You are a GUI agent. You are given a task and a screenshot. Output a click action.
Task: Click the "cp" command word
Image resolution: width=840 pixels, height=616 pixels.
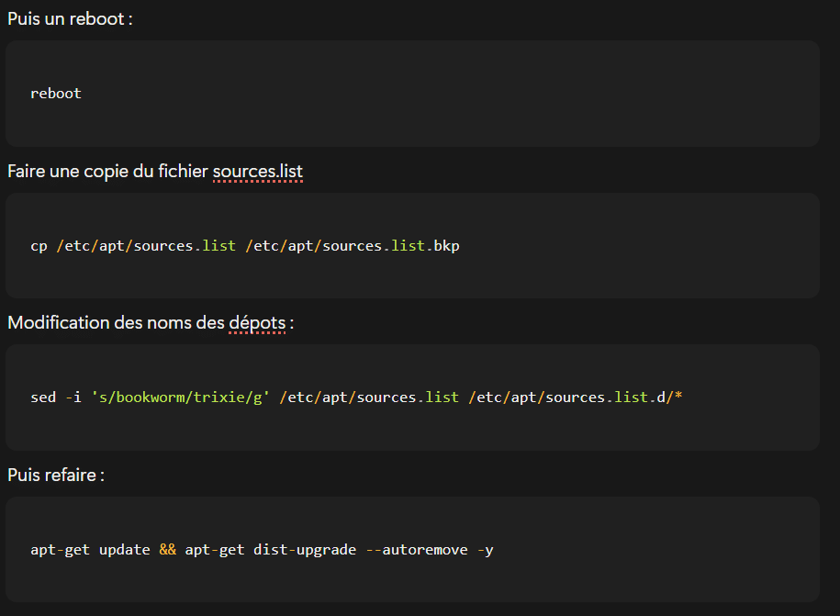[x=39, y=246]
